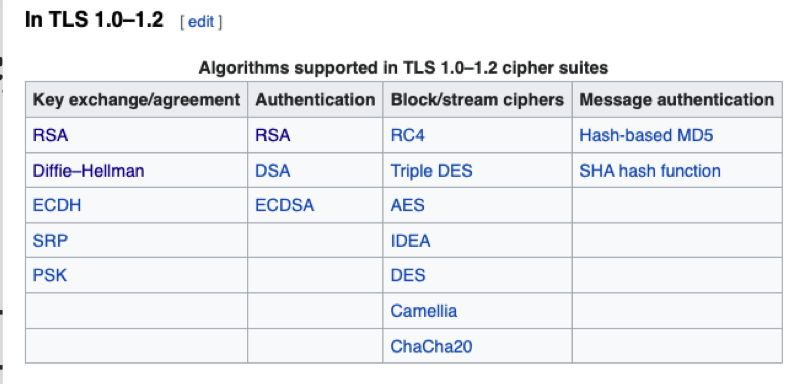Go to the Triple DES link
This screenshot has height=384, width=806.
pos(431,171)
